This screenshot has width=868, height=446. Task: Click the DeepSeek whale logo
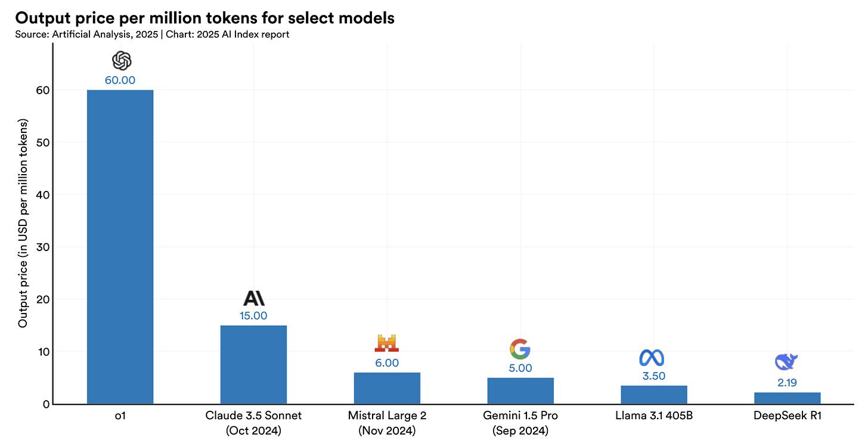786,361
